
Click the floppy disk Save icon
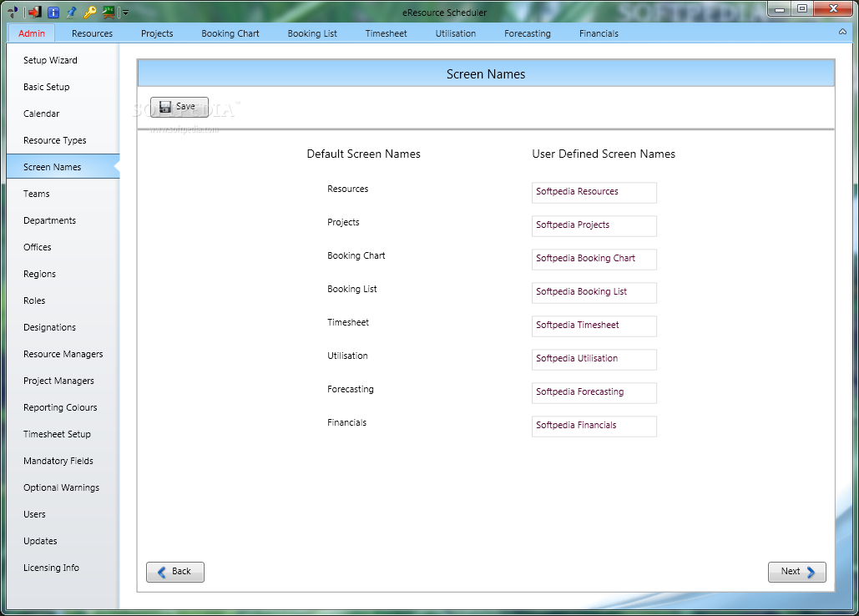165,106
